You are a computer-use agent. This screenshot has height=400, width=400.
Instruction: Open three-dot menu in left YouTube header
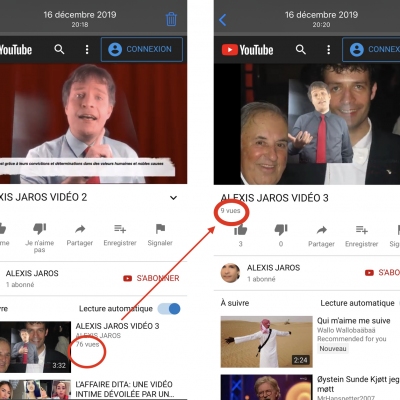(x=87, y=49)
